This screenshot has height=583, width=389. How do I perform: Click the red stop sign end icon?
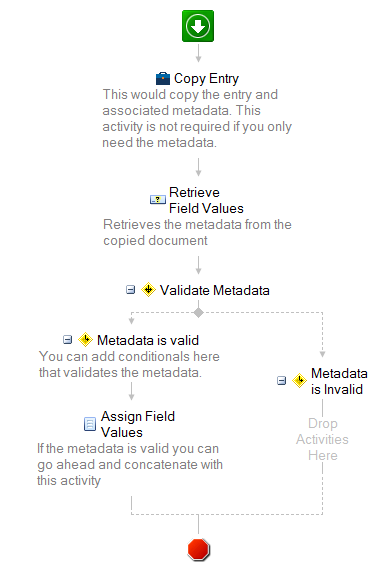coord(199,550)
